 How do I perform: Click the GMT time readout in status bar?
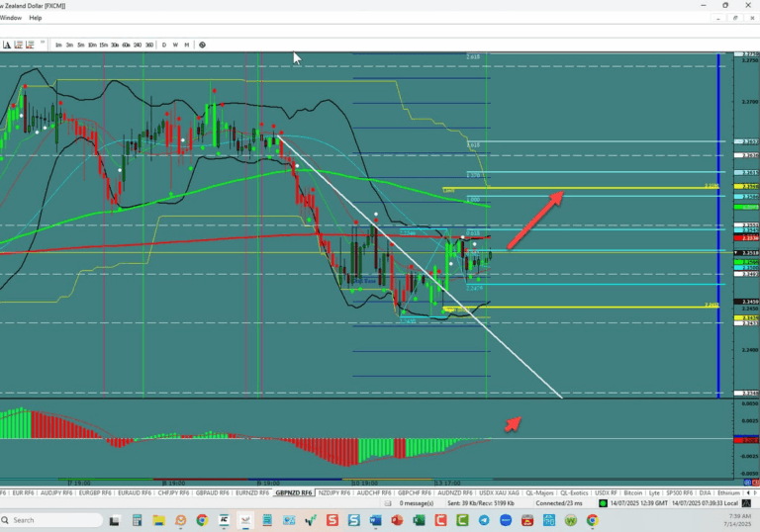point(639,503)
